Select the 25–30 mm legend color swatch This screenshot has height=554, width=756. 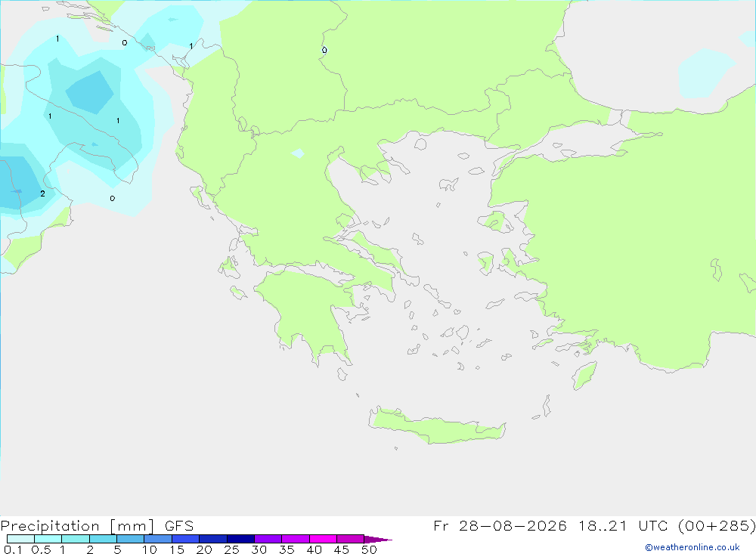240,539
